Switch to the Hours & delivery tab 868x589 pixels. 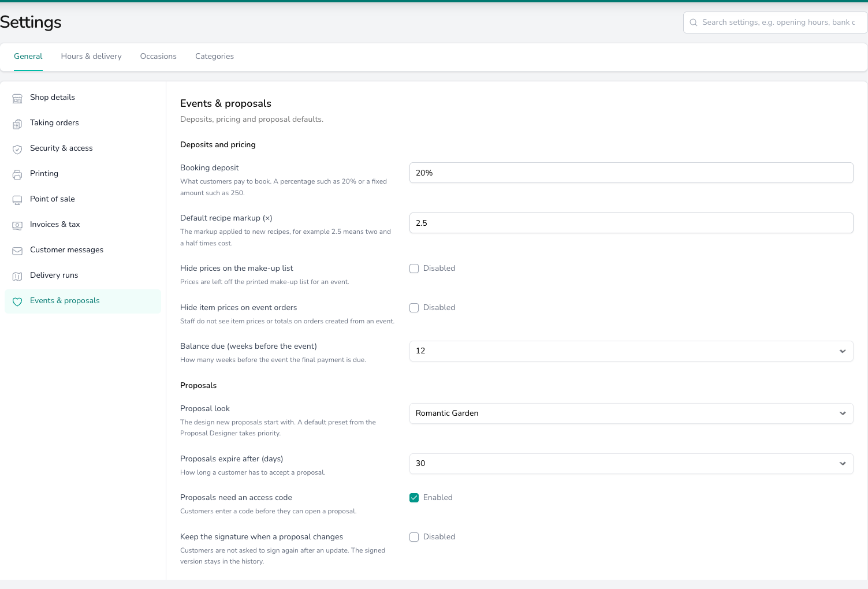(91, 57)
